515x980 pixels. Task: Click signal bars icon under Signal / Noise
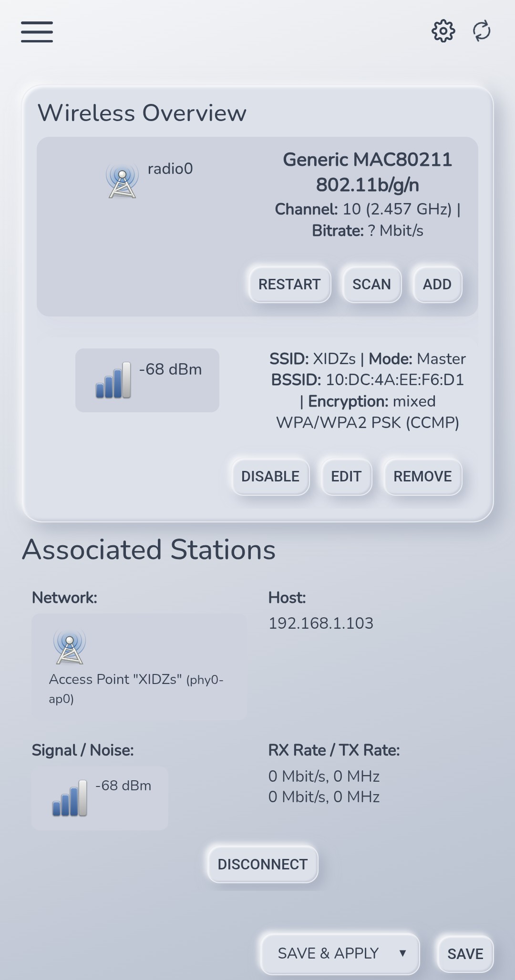70,798
